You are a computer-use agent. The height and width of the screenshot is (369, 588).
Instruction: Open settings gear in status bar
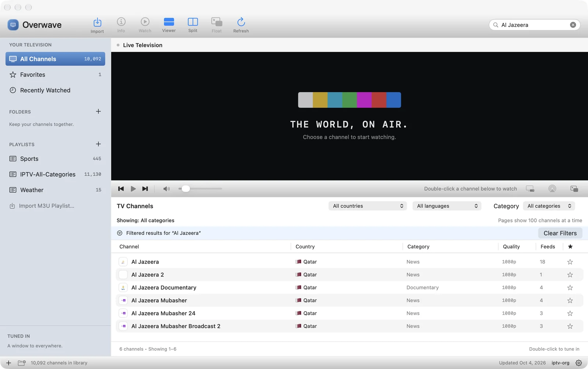(578, 363)
